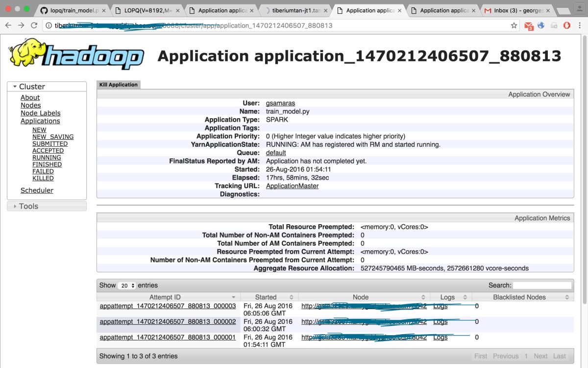588x368 pixels.
Task: Open appattempt_1470212406507_880813_000001
Action: 168,337
